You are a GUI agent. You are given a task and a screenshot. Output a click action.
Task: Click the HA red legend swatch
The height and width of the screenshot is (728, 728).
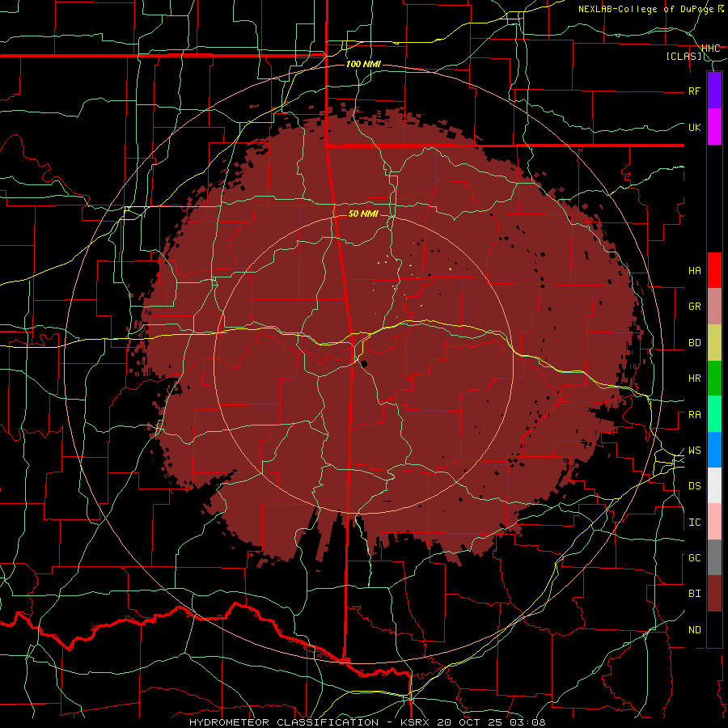[714, 270]
